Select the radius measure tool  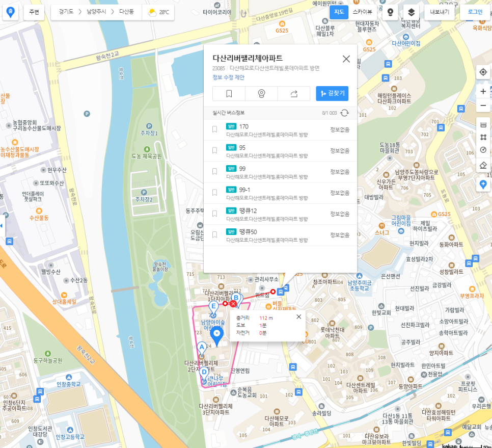pos(483,150)
